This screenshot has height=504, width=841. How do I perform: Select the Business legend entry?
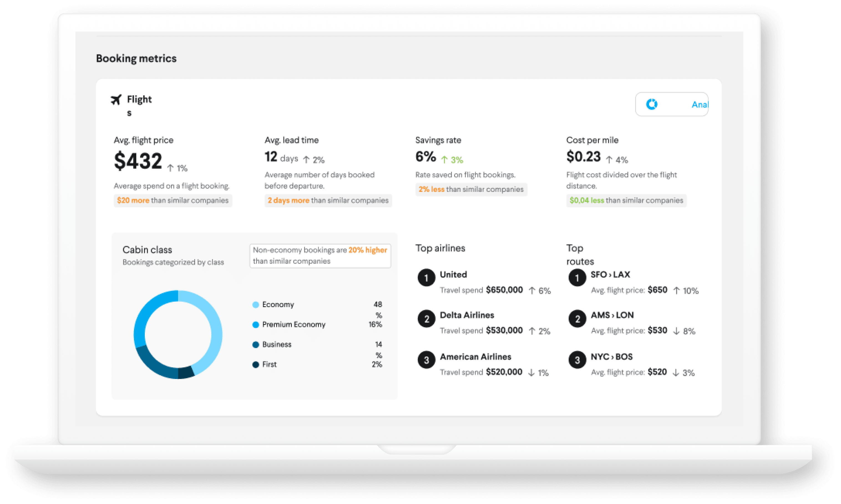click(277, 344)
